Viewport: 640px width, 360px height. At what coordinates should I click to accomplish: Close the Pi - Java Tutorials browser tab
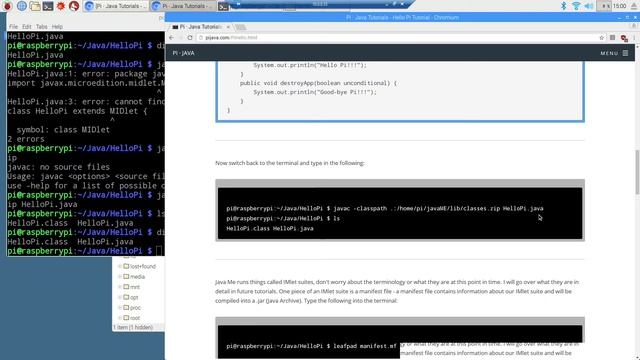(228, 27)
